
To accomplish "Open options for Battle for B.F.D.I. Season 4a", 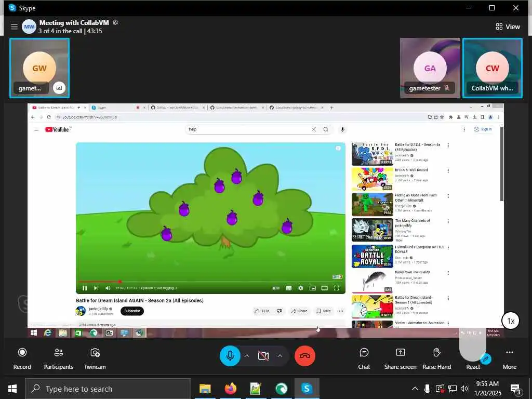I will tap(448, 145).
